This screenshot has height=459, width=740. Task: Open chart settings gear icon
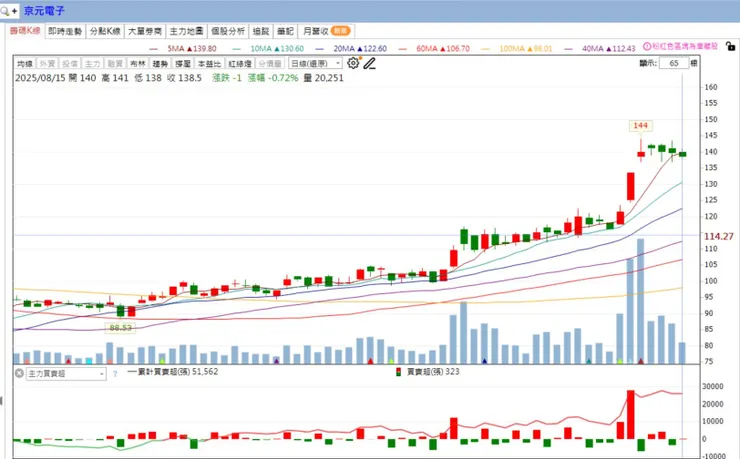click(x=353, y=63)
